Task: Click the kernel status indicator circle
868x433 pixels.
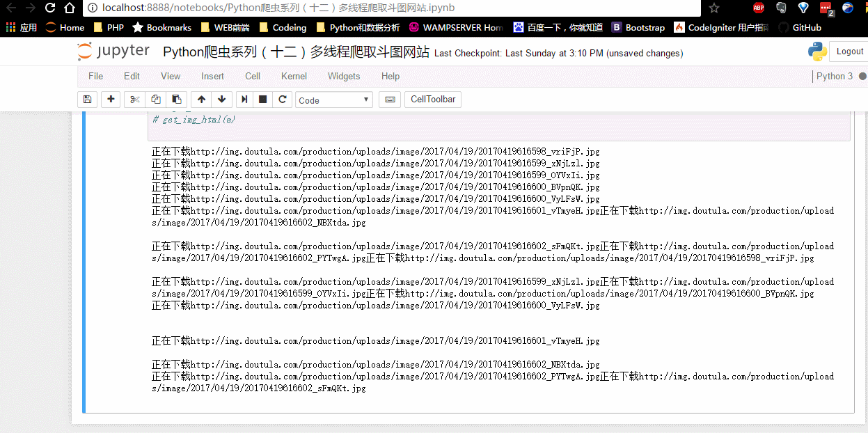Action: click(862, 77)
